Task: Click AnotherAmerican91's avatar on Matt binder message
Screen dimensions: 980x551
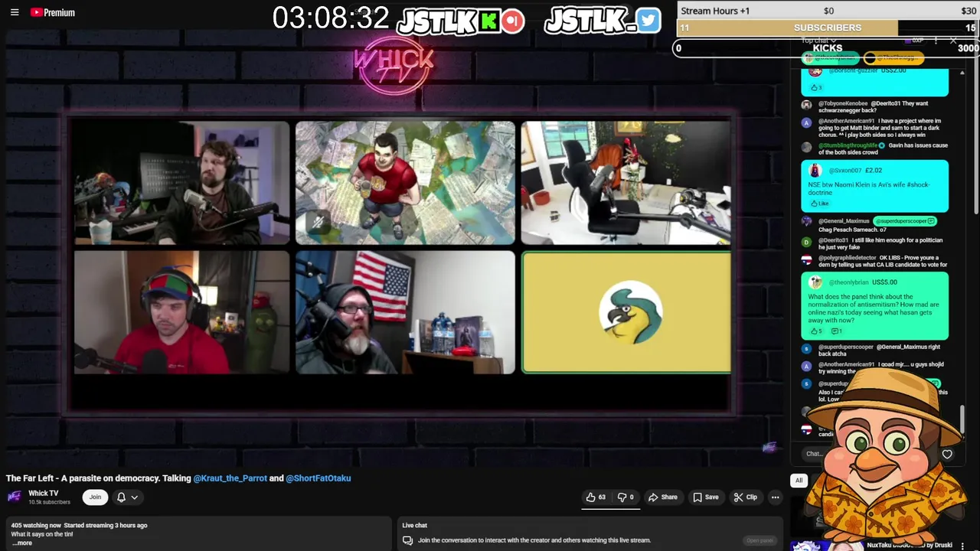Action: coord(806,122)
